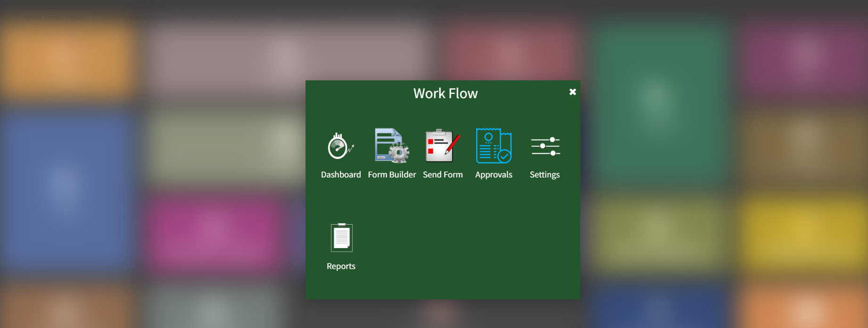Select the Settings text label
Image resolution: width=868 pixels, height=328 pixels.
(x=545, y=175)
